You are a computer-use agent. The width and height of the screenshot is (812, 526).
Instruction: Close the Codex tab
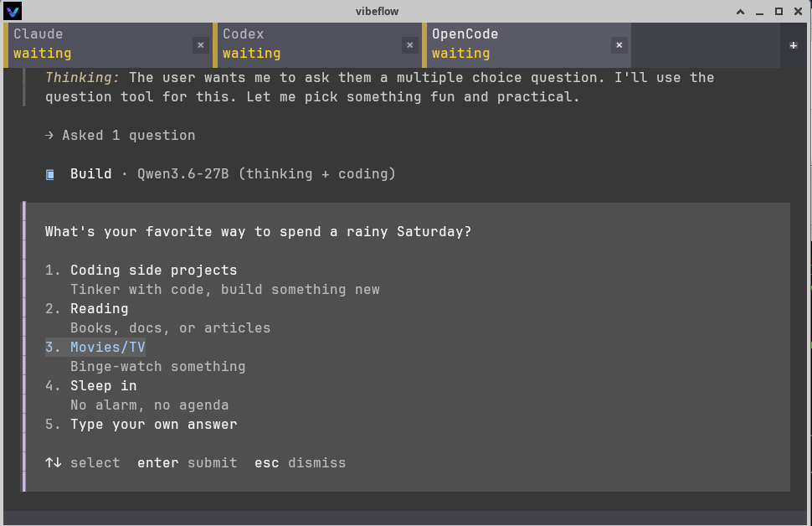click(409, 45)
